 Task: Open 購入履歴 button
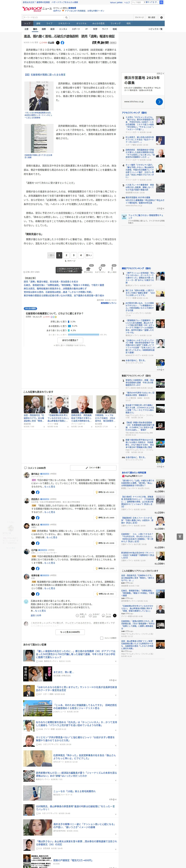pos(152,17)
